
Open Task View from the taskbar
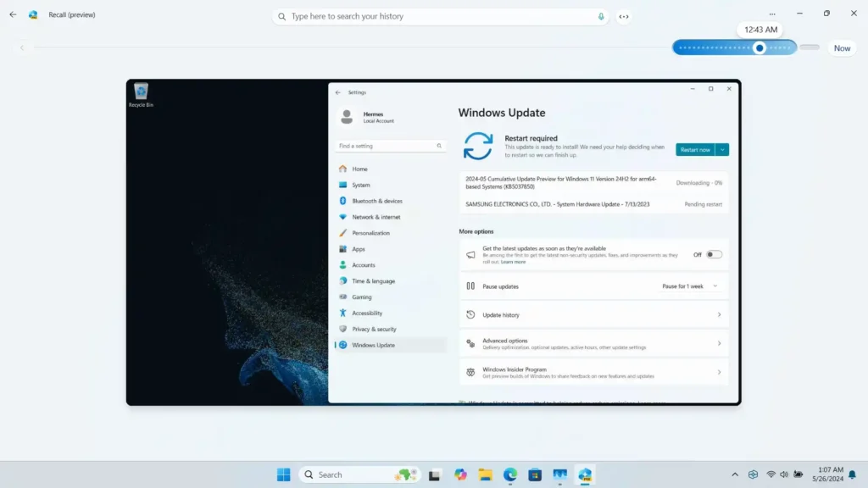[x=434, y=474]
